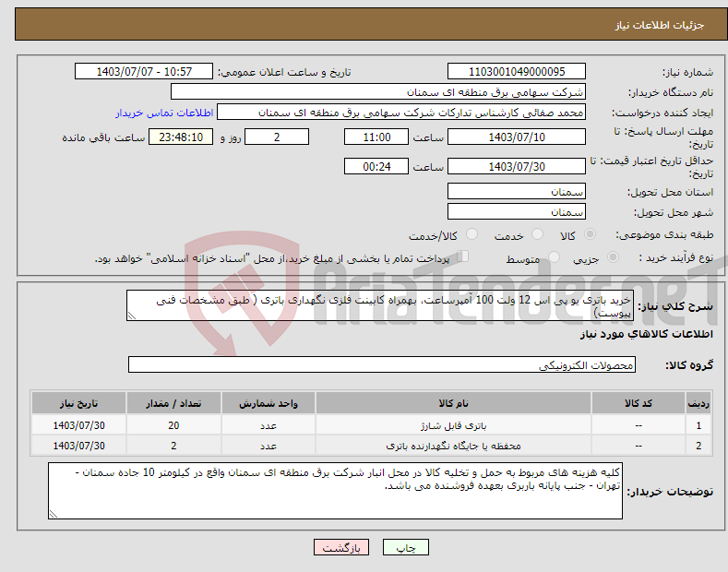The image size is (728, 572).
Task: Grab the buyer notes resize handle
Action: (54, 514)
